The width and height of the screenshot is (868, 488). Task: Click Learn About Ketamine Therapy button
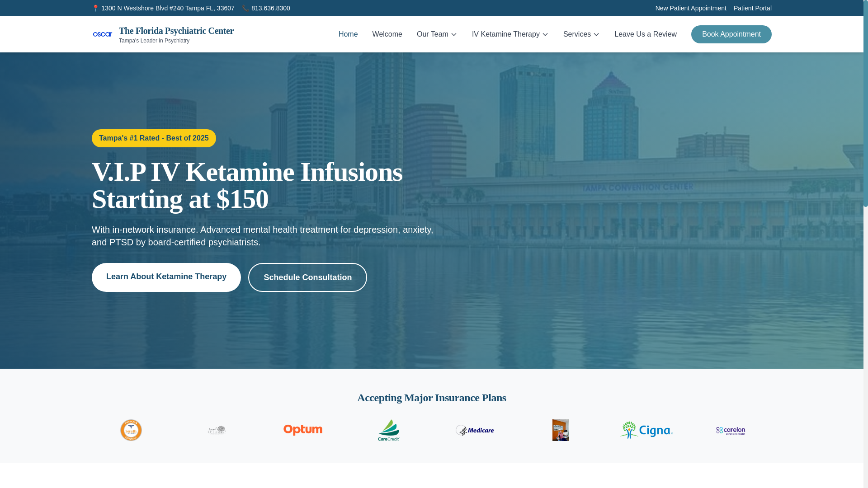coord(166,277)
